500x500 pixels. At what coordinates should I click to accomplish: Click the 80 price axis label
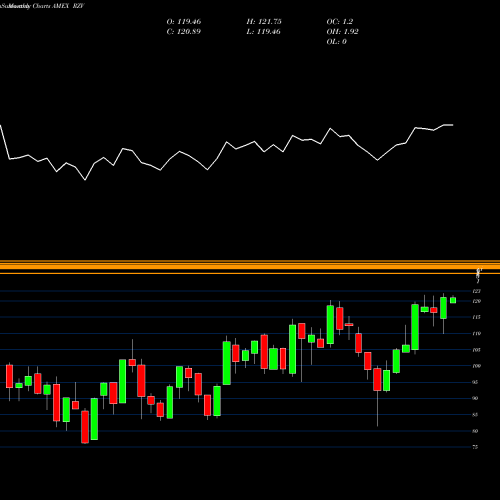pyautogui.click(x=475, y=431)
